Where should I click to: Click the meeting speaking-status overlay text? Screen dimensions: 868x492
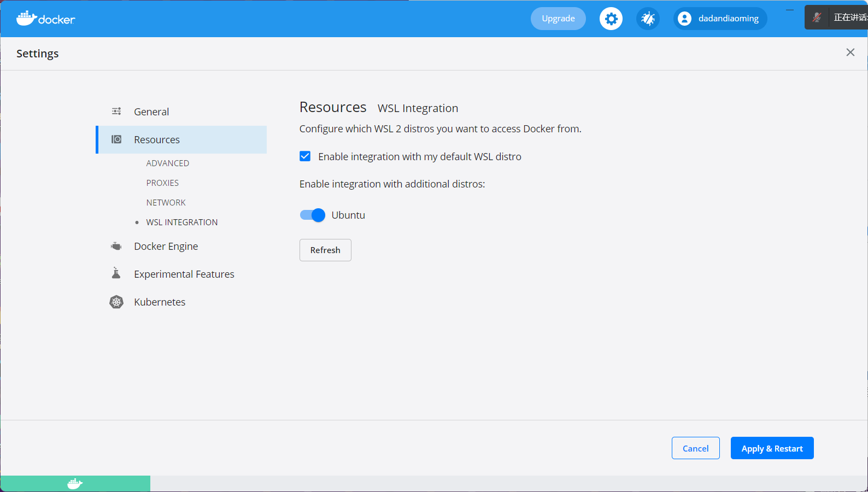point(850,17)
